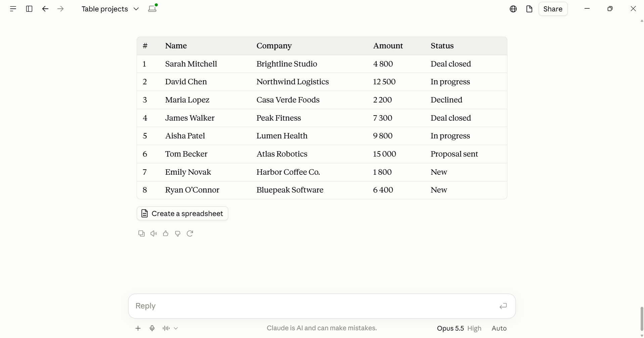Regenerate response with the retry icon

pos(190,234)
